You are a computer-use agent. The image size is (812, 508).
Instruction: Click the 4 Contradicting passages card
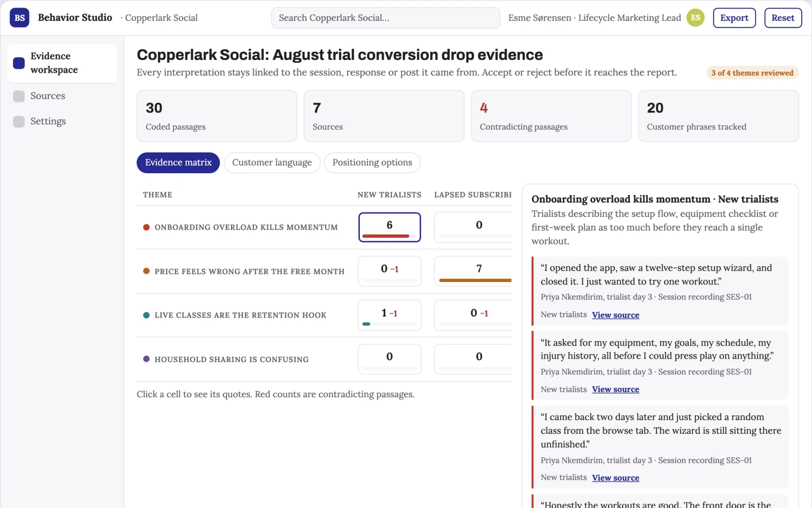[x=551, y=116]
